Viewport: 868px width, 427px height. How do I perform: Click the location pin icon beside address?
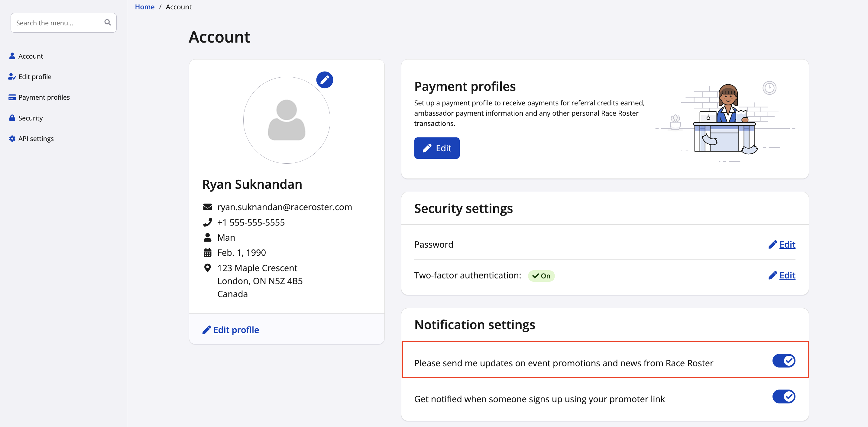(207, 268)
